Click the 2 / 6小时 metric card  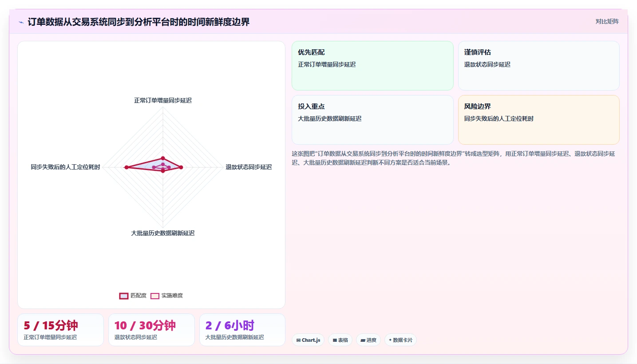tap(242, 330)
